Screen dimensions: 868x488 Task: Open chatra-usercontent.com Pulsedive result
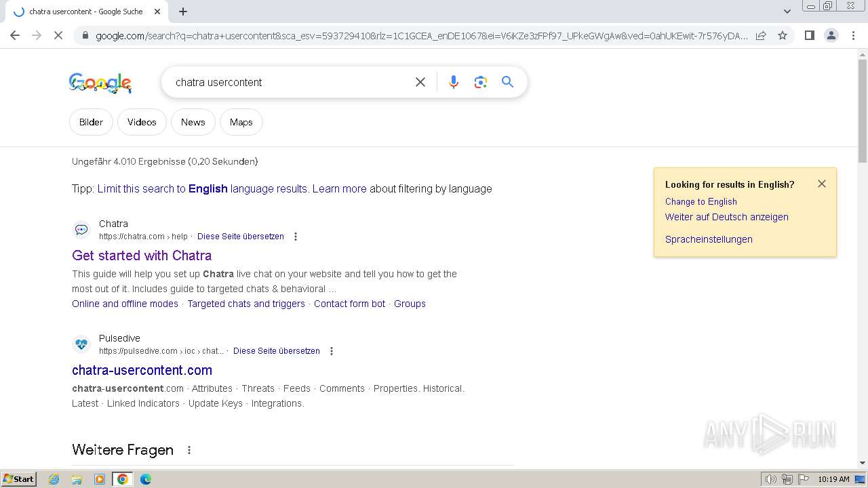coord(142,370)
